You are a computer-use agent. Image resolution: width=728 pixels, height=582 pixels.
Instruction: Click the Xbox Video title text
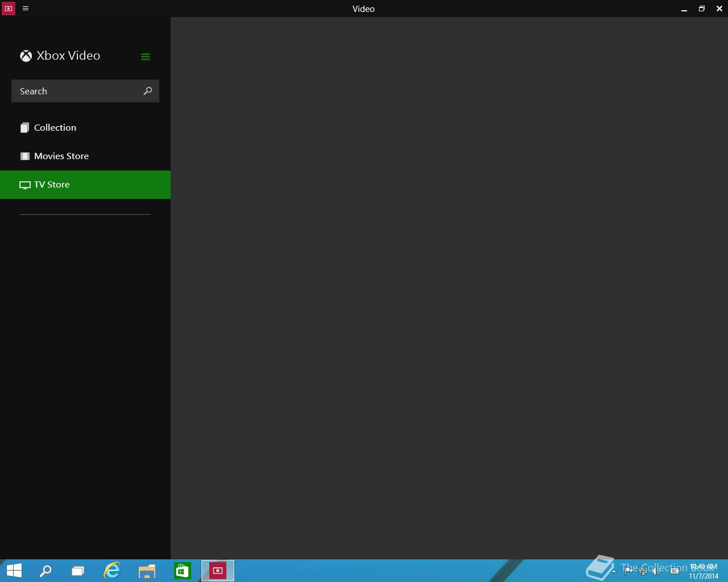tap(68, 56)
